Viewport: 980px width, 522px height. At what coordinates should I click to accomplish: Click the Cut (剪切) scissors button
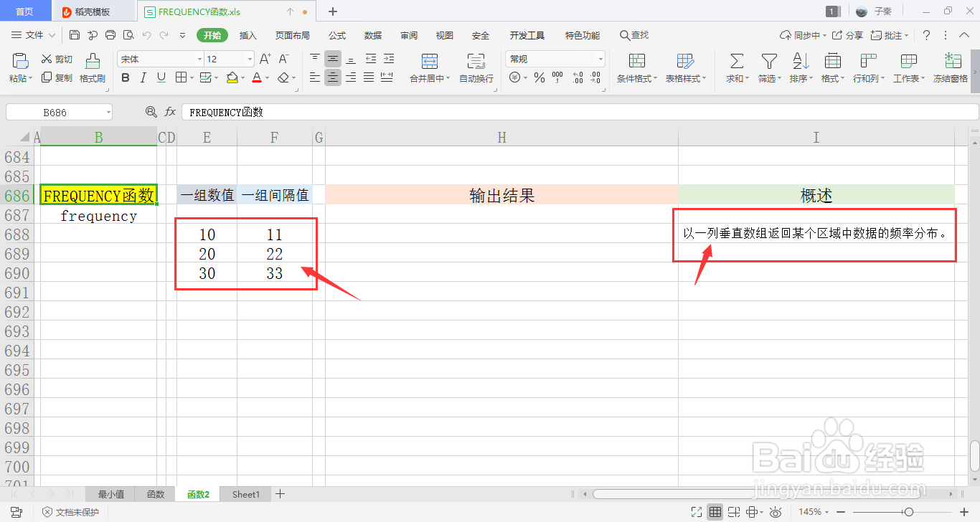[x=57, y=60]
